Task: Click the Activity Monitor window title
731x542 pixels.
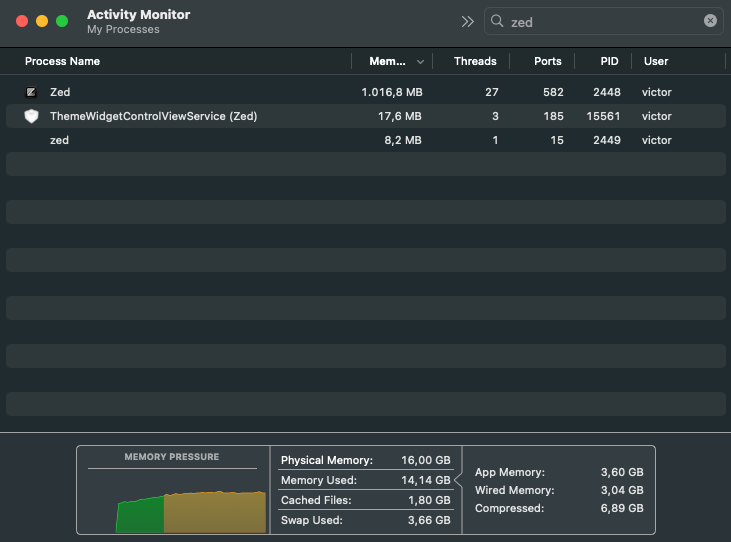Action: click(x=138, y=14)
